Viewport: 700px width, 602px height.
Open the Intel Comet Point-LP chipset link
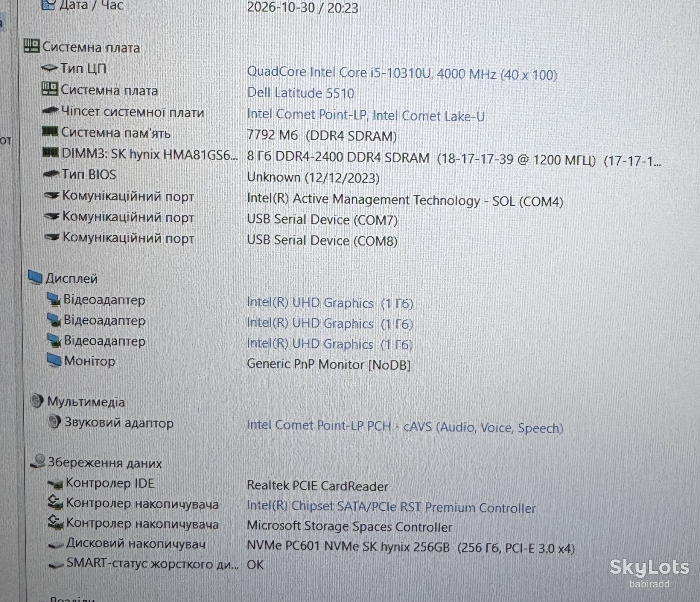tap(366, 114)
